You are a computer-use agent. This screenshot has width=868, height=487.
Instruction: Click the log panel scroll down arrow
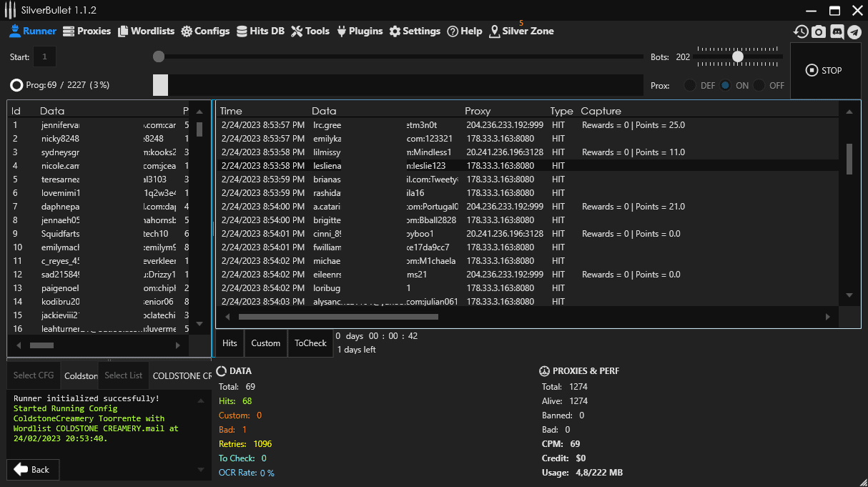(200, 469)
